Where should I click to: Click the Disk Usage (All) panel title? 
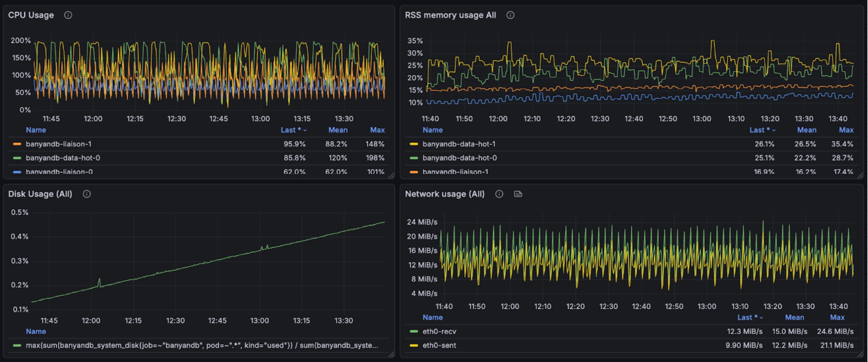pos(40,194)
